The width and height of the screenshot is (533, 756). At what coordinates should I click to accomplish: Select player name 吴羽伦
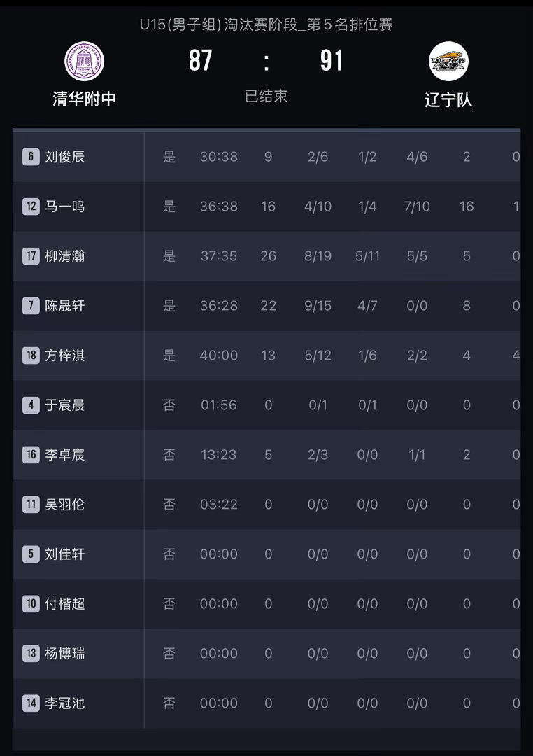pyautogui.click(x=64, y=504)
